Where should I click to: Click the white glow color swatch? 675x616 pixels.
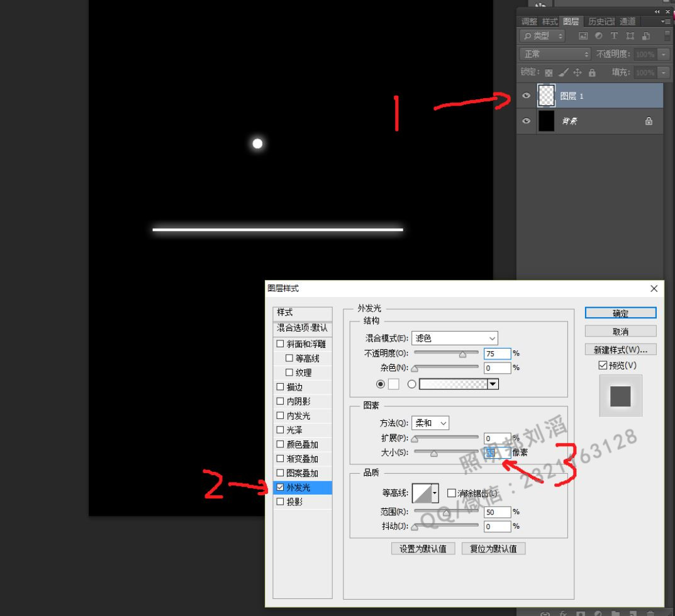point(393,384)
